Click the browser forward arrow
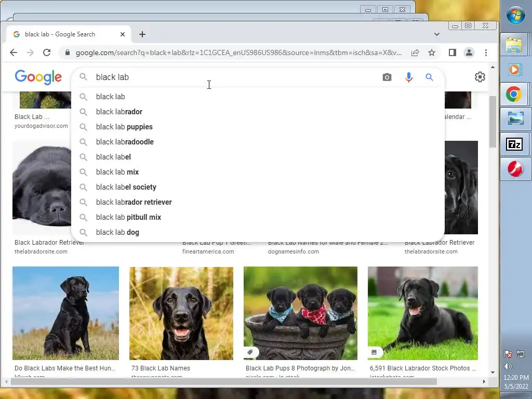The image size is (532, 399). (30, 52)
